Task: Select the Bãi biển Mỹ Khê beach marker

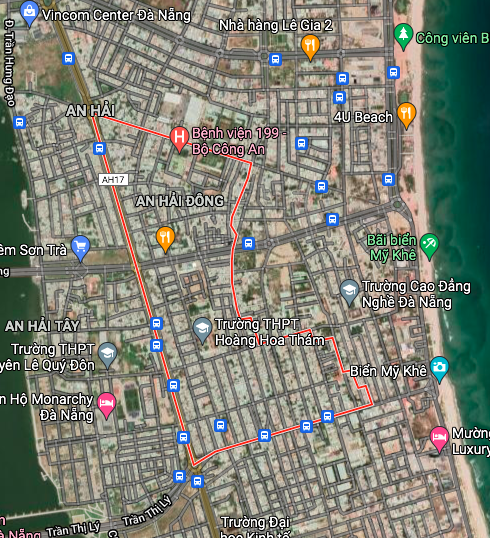Action: point(429,246)
